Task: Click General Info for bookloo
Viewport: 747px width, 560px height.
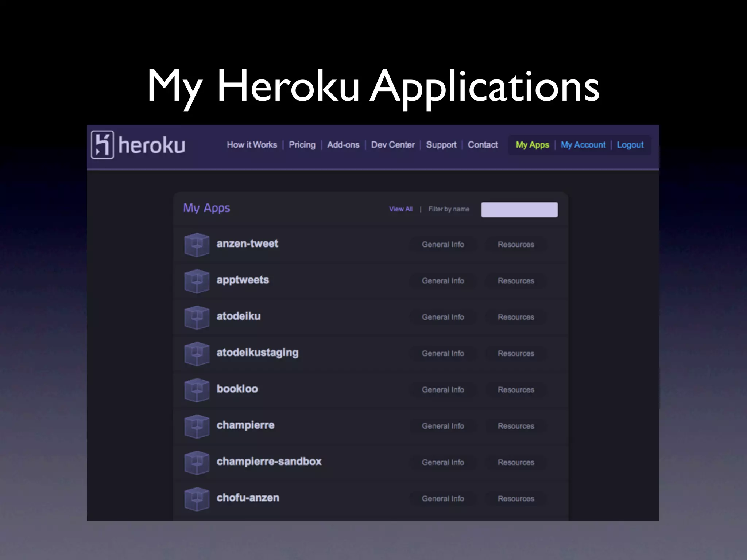Action: click(x=443, y=390)
